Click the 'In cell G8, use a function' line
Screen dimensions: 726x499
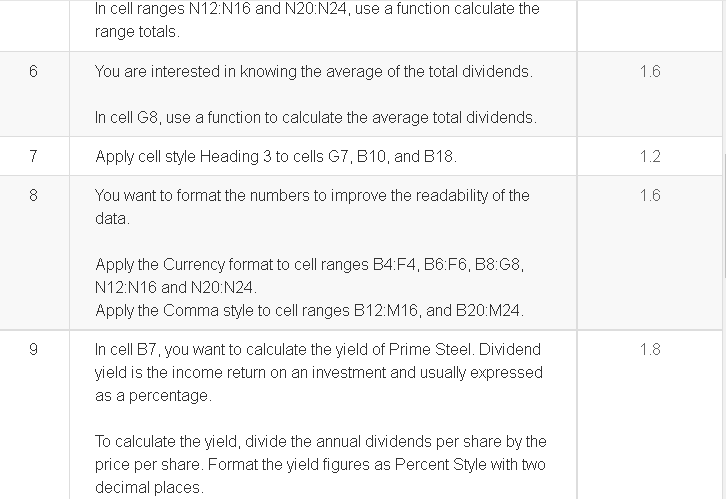point(316,118)
